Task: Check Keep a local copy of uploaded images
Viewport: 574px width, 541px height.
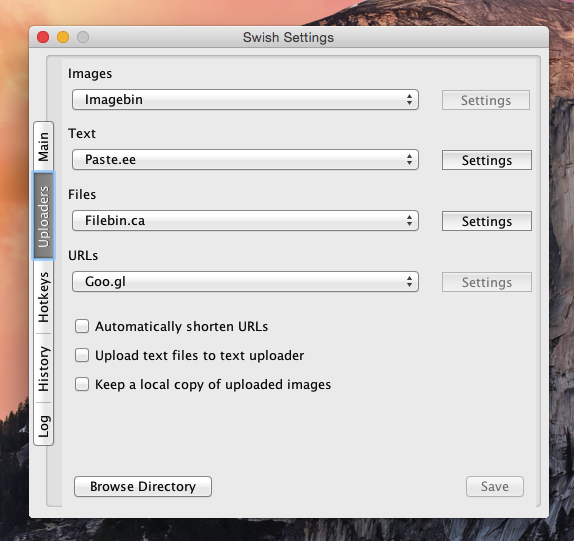Action: (x=82, y=384)
